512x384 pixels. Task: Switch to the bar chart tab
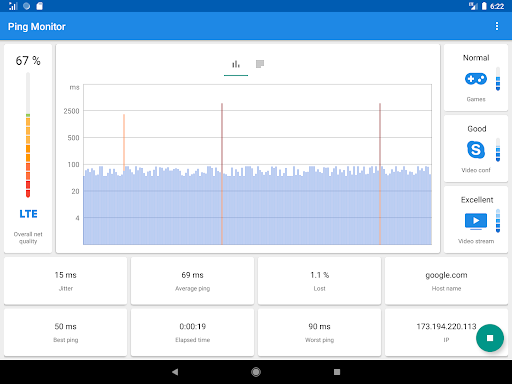point(236,64)
